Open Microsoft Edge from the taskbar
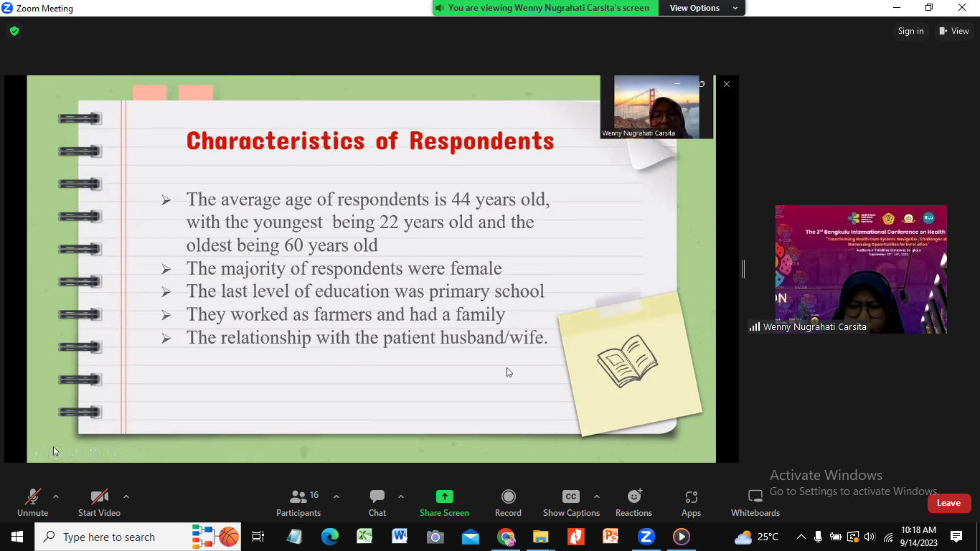Image resolution: width=980 pixels, height=551 pixels. click(329, 537)
